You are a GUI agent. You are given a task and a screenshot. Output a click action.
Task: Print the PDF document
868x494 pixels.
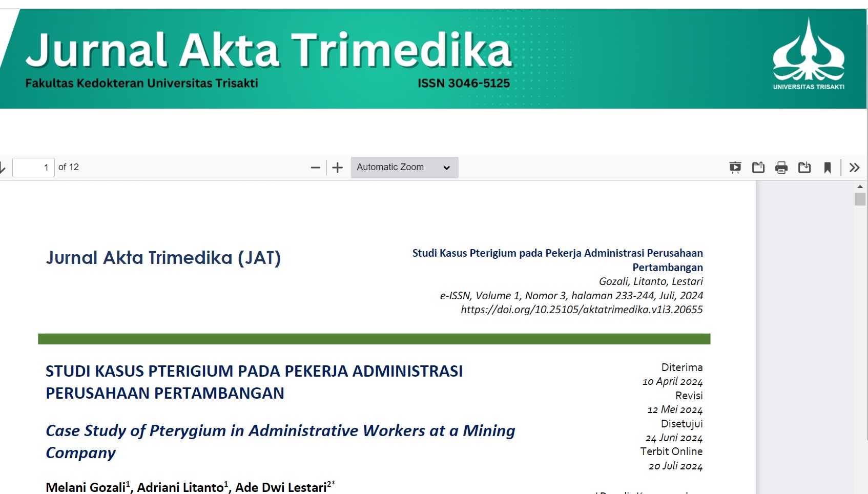pos(781,168)
